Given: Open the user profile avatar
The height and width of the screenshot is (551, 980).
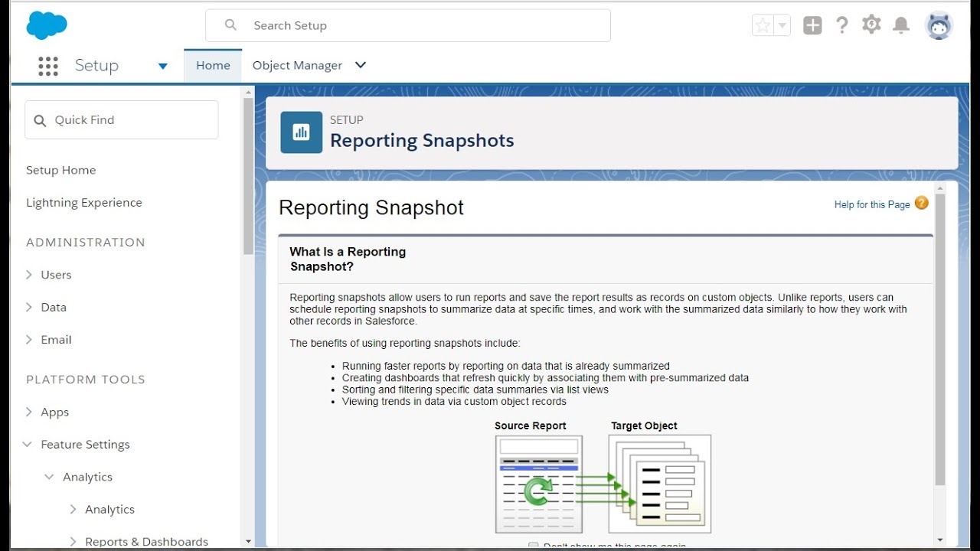Looking at the screenshot, I should 939,25.
